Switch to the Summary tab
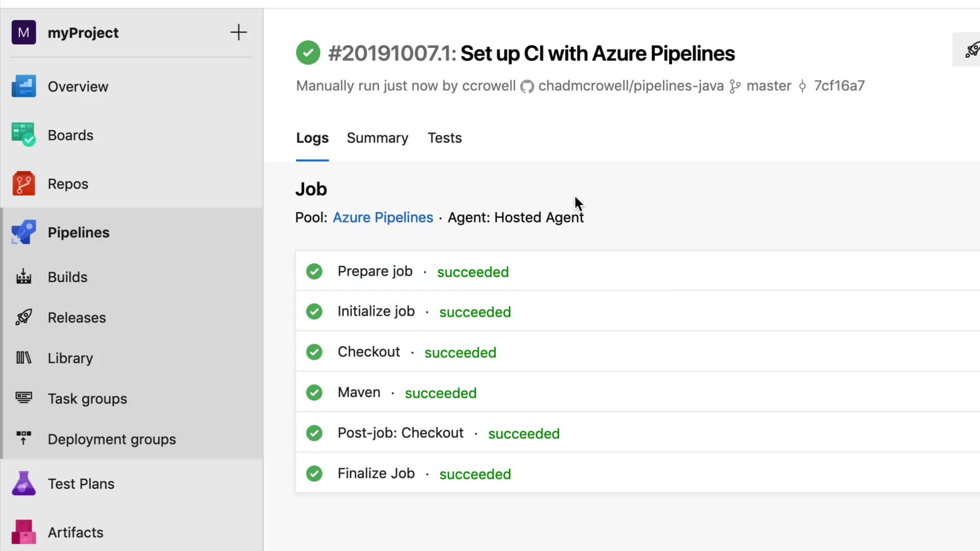Viewport: 980px width, 551px height. tap(377, 138)
